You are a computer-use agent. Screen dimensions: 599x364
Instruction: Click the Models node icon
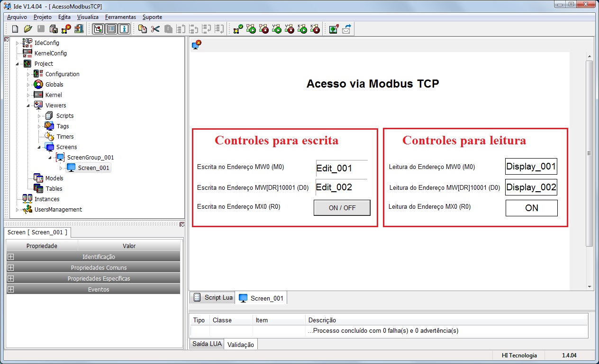[38, 178]
